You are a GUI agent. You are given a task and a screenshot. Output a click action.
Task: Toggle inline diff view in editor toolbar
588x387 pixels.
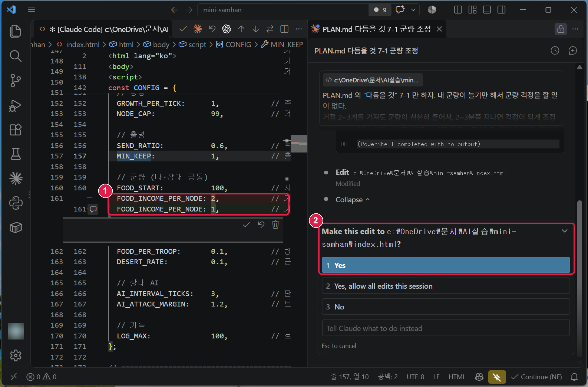coord(284,29)
